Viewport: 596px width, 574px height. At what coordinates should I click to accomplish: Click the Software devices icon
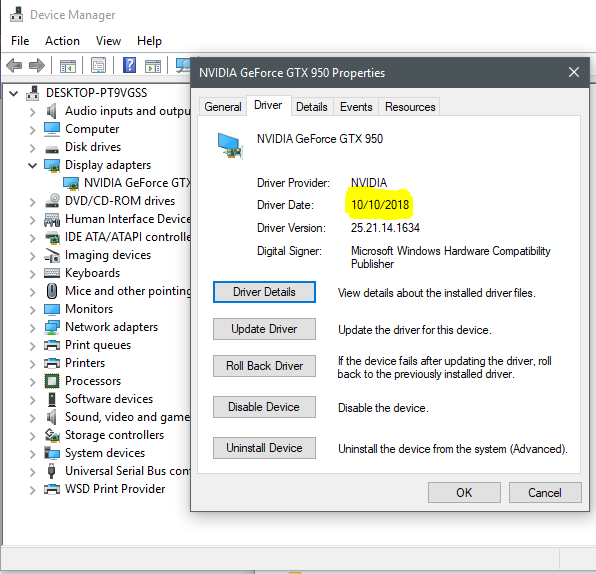[x=52, y=399]
